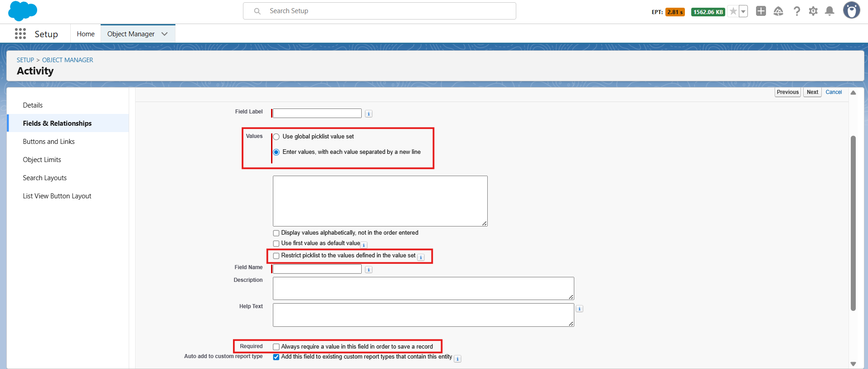868x369 pixels.
Task: Click the EPT 2.81 s badge
Action: pyautogui.click(x=675, y=12)
